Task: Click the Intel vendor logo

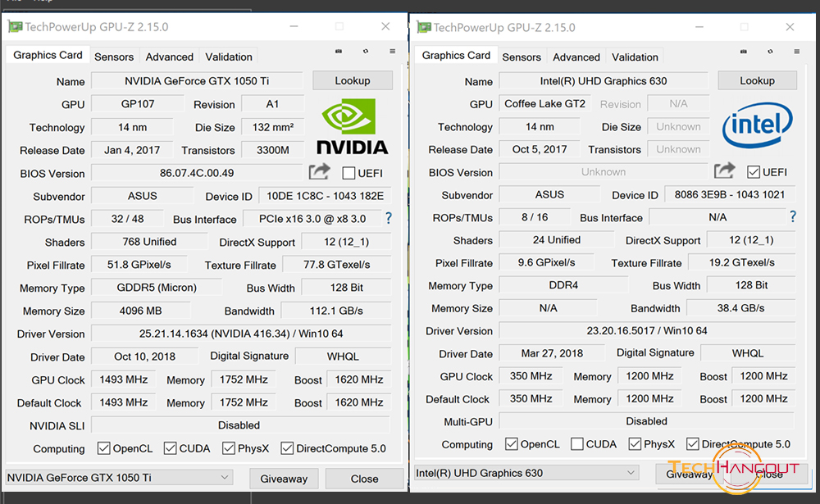Action: coord(757,125)
